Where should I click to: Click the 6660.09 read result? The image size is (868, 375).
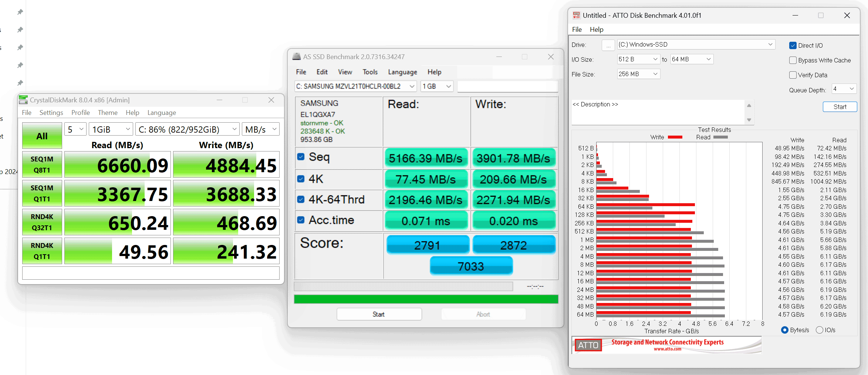click(x=118, y=165)
